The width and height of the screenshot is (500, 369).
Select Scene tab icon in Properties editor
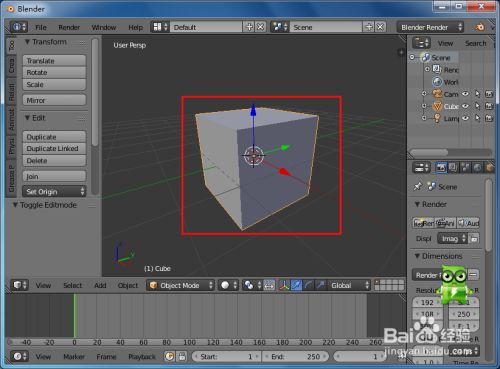pos(465,168)
